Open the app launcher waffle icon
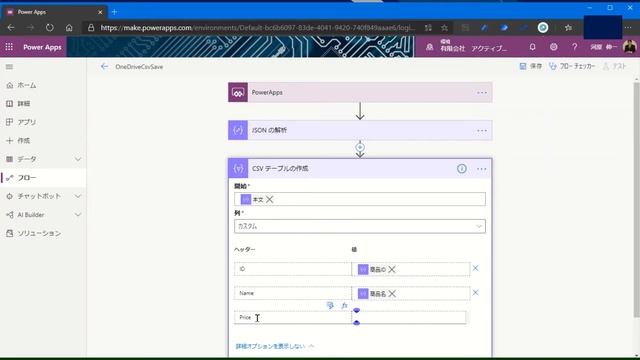The image size is (640, 360). click(9, 47)
